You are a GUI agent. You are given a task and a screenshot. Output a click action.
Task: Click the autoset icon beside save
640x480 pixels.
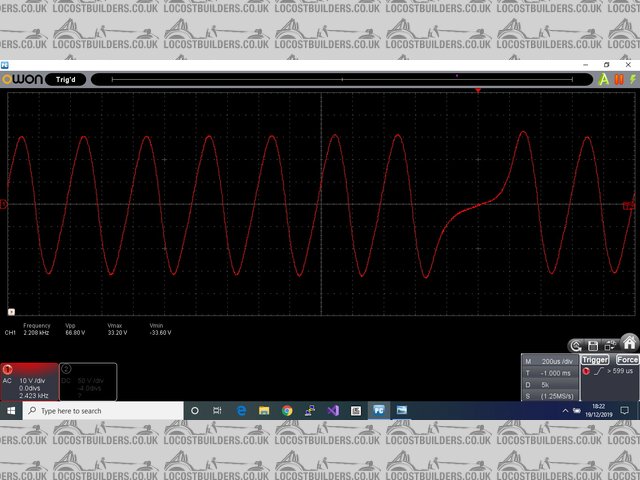point(577,344)
